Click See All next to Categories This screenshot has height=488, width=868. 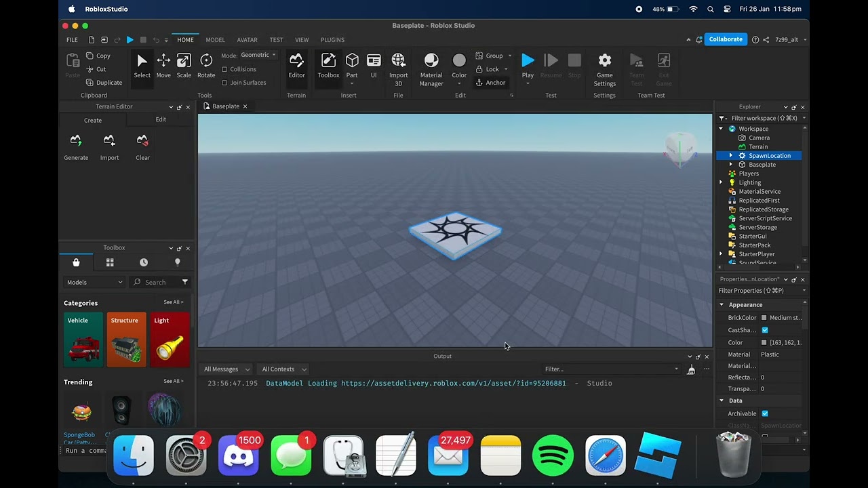[x=174, y=302]
